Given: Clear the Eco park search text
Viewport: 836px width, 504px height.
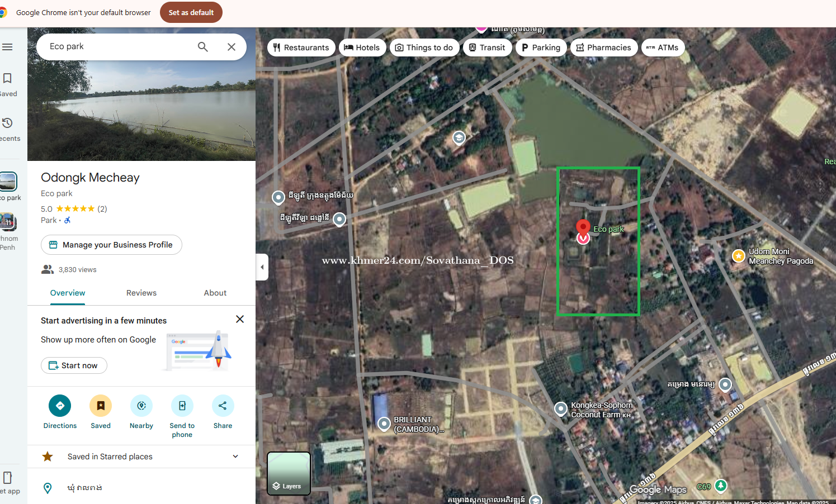Looking at the screenshot, I should point(232,47).
